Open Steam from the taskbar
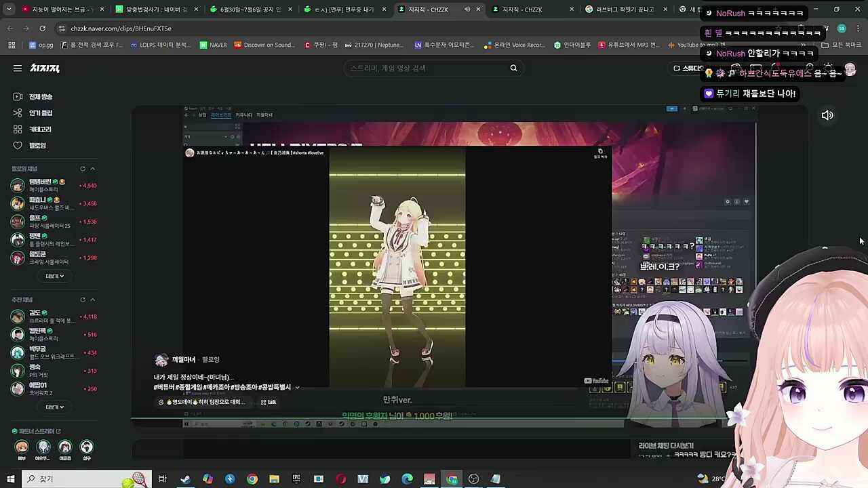Viewport: 868px width, 488px height. (185, 479)
